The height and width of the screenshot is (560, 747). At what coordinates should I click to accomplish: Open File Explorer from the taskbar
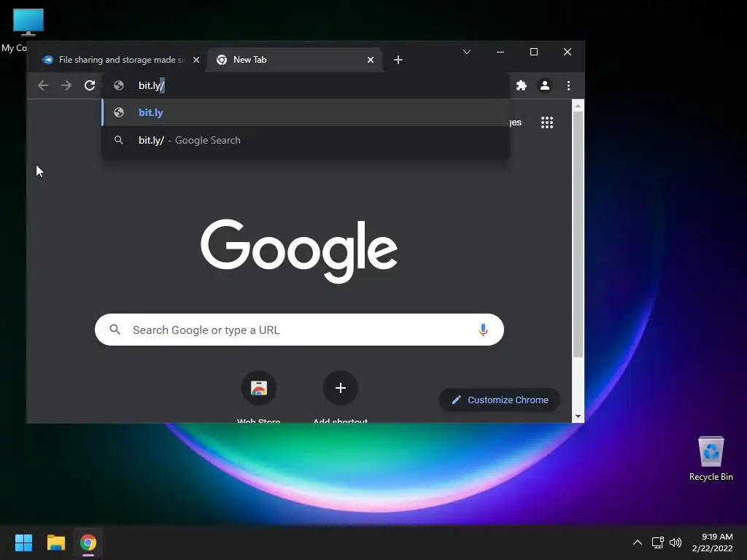[x=55, y=542]
